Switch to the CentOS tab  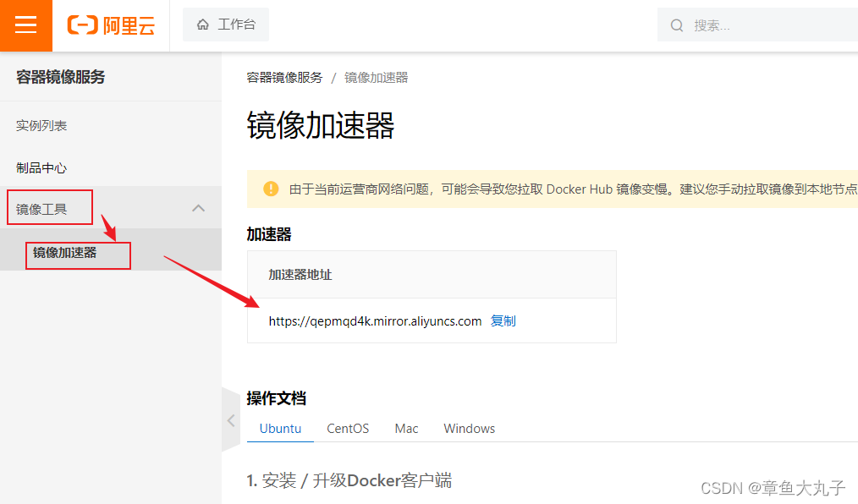coord(348,429)
